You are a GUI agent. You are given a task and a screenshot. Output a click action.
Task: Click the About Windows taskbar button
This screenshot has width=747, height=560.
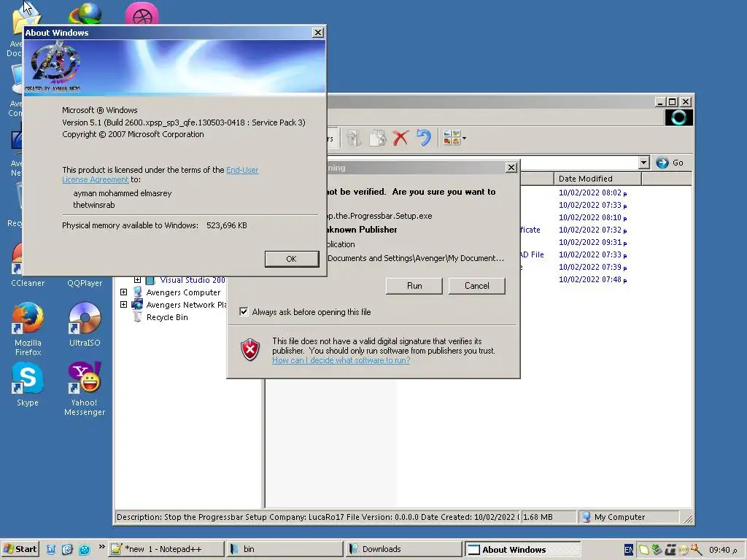pyautogui.click(x=522, y=549)
